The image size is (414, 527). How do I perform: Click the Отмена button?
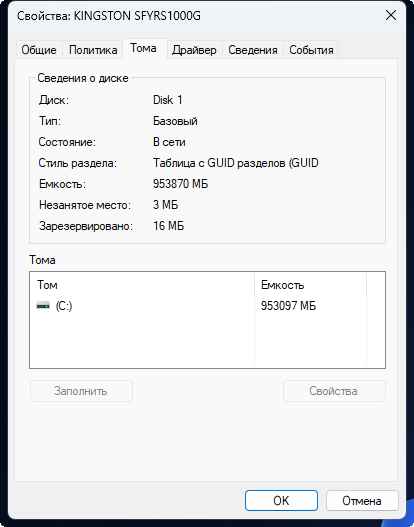[x=362, y=500]
